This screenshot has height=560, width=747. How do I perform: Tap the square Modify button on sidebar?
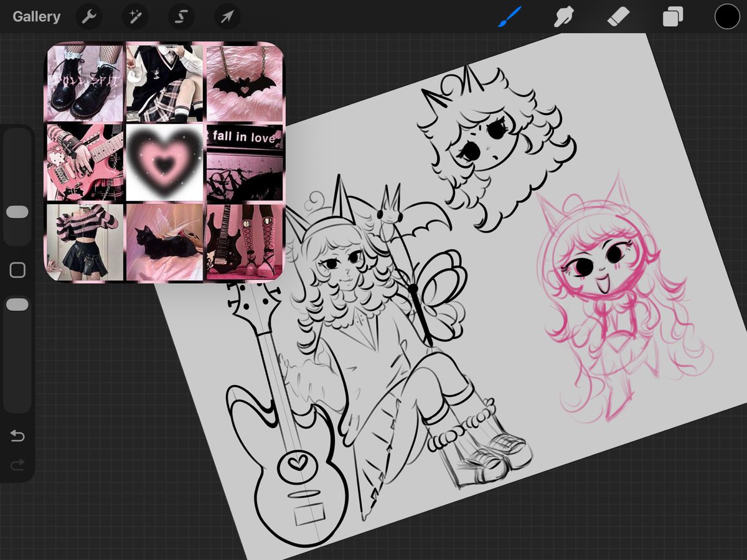coord(17,270)
